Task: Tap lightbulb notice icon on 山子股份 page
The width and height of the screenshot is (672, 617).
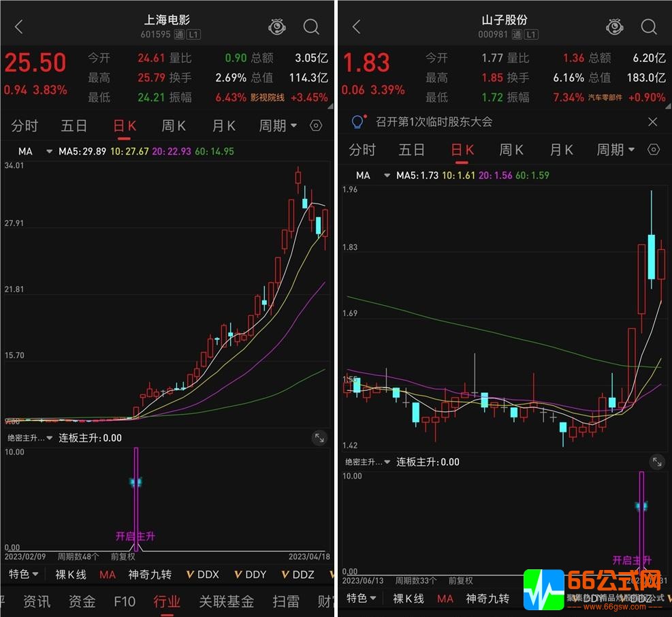Action: click(358, 122)
